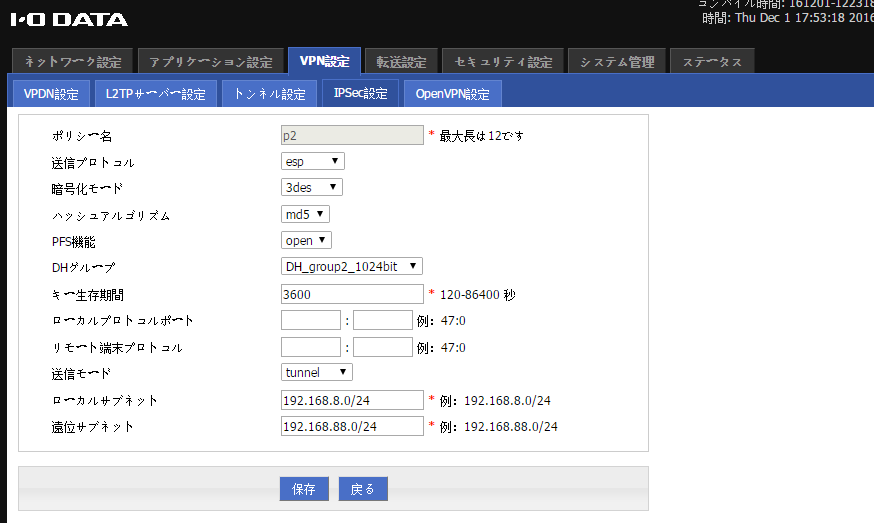Switch to the L2TPサーバー設定 sub-tab

tap(155, 94)
